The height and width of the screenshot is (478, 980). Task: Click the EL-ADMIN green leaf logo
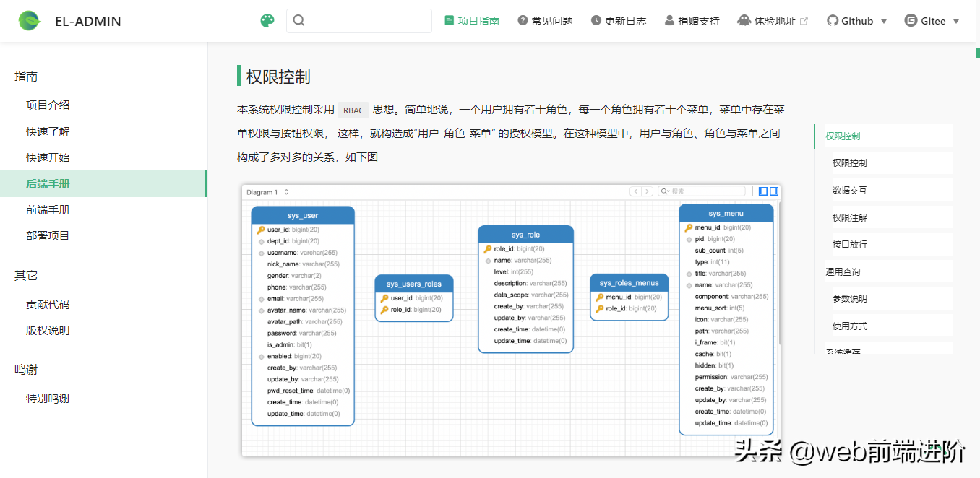click(30, 21)
